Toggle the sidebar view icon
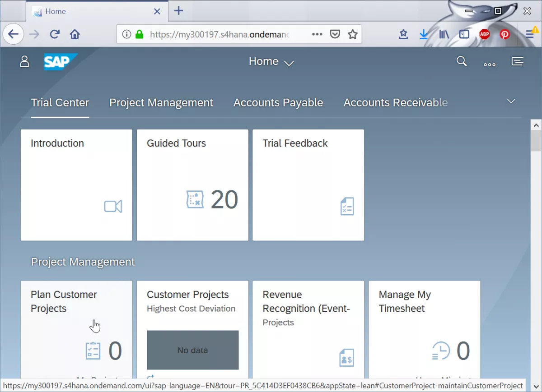Viewport: 542px width, 392px height. (x=464, y=34)
